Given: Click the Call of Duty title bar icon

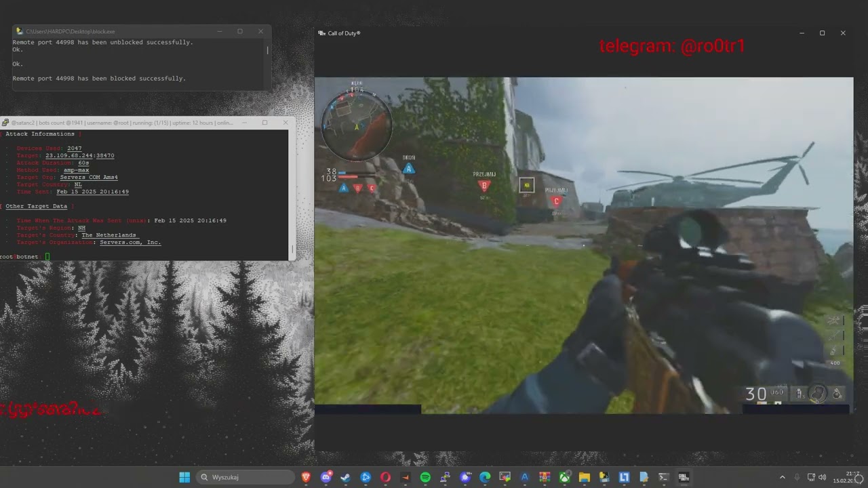Looking at the screenshot, I should click(x=322, y=33).
